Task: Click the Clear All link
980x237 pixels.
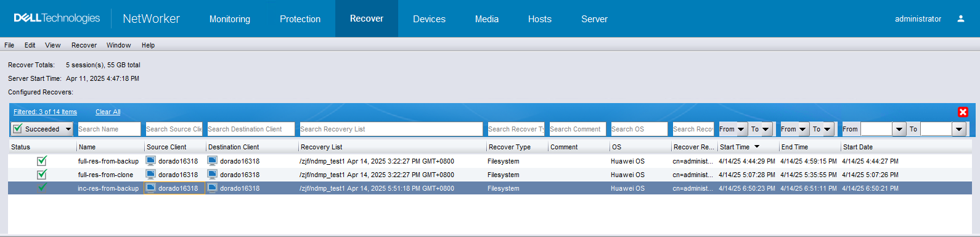Action: [108, 112]
